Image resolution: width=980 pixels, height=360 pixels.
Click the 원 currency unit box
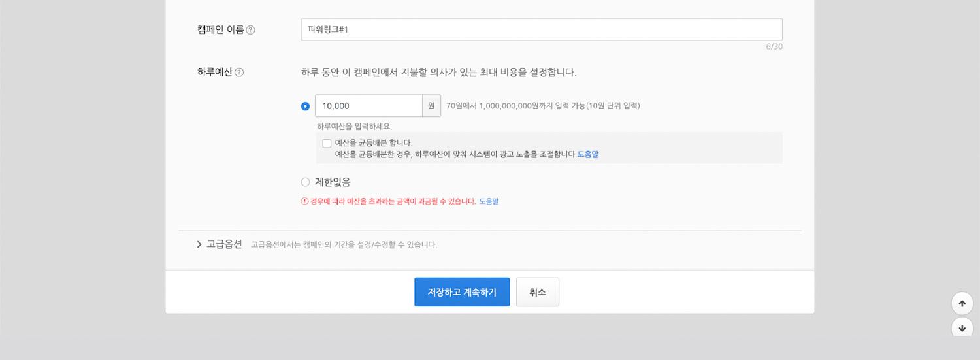431,106
